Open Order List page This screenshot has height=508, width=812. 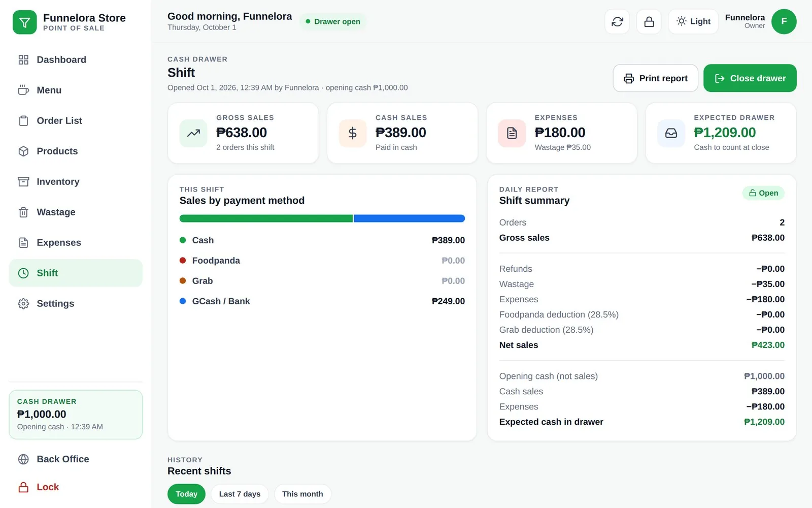[76, 121]
